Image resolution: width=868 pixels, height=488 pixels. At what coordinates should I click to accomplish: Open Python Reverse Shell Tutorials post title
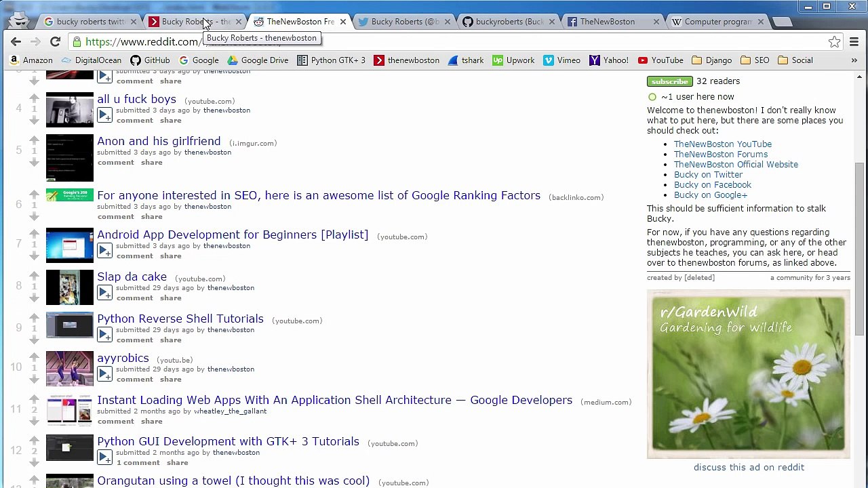tap(180, 319)
